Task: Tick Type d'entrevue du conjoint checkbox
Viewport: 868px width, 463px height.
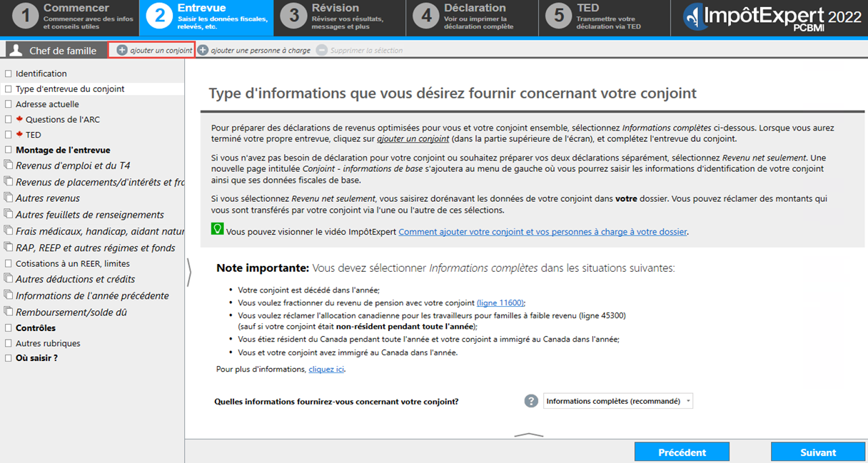Action: 9,89
